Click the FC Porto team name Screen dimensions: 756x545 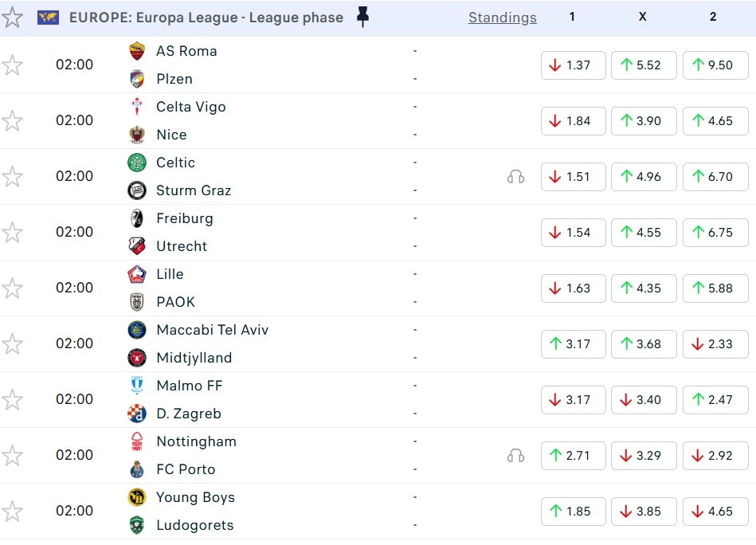186,469
